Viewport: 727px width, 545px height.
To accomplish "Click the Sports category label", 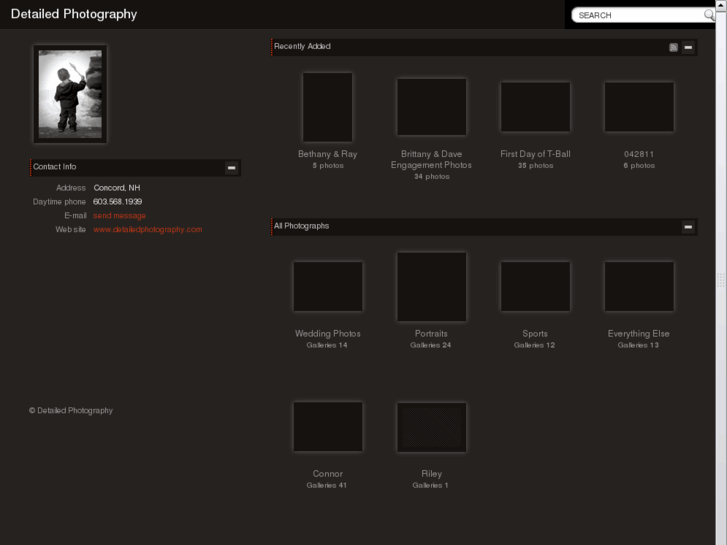I will point(535,334).
